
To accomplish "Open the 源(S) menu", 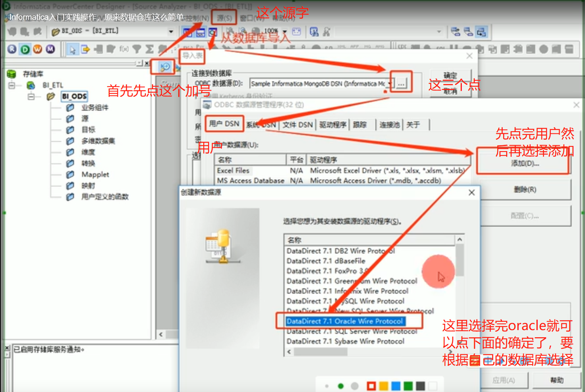I will [224, 17].
